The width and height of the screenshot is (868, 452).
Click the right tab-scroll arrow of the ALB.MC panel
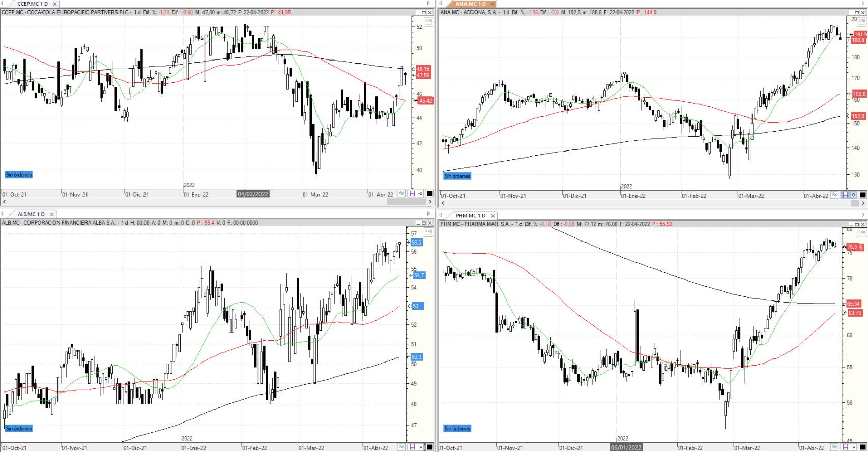click(429, 214)
